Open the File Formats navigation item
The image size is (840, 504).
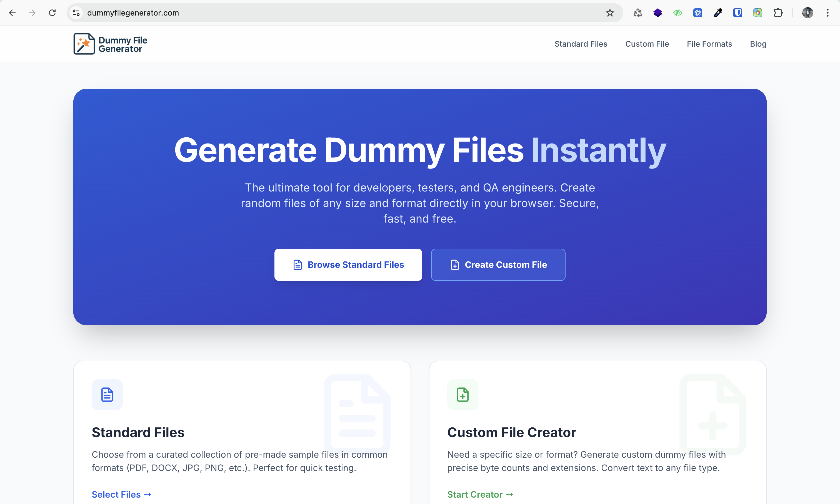pyautogui.click(x=709, y=44)
